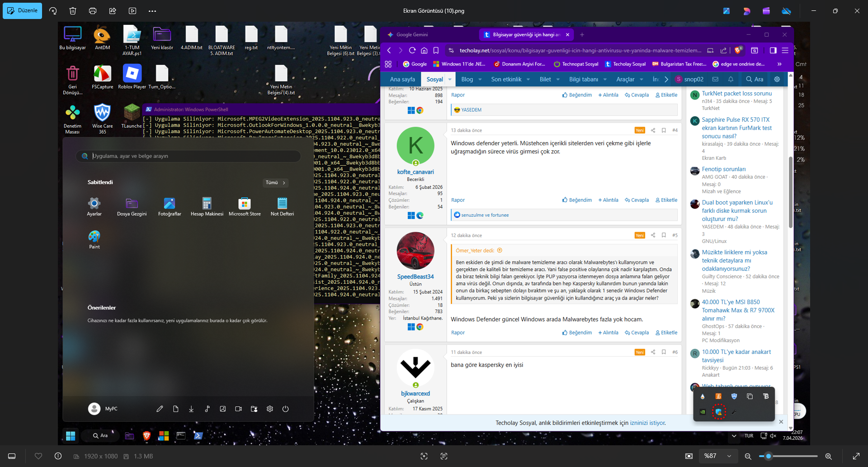Open Paint from the Start menu

tap(94, 240)
